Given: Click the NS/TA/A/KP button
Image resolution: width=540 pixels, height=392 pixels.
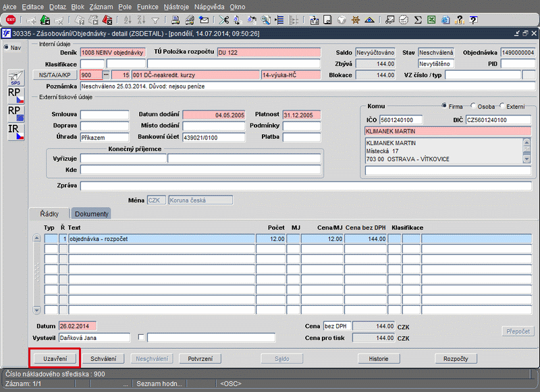Looking at the screenshot, I should click(x=55, y=75).
